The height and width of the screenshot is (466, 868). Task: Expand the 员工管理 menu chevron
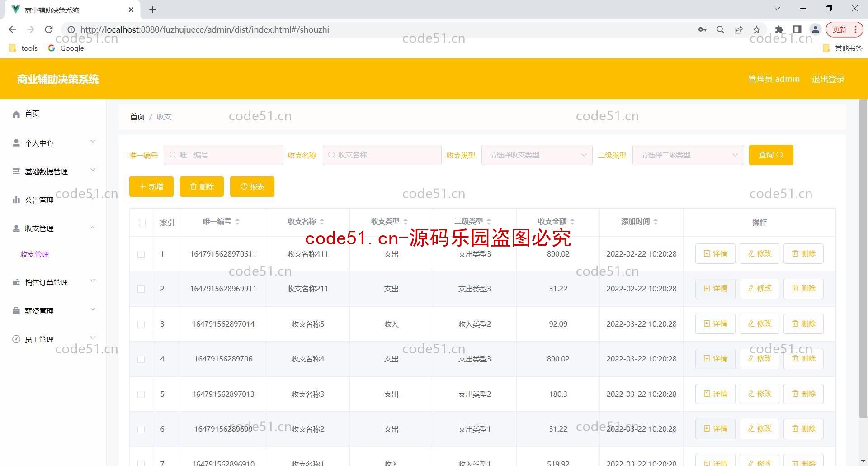pyautogui.click(x=93, y=338)
